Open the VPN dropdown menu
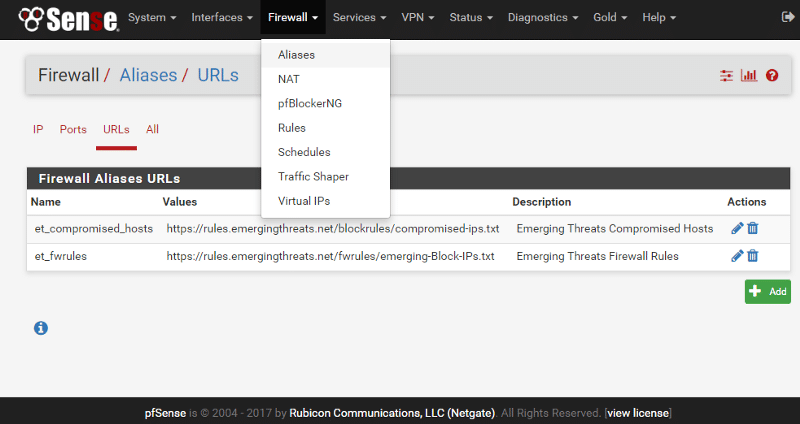The width and height of the screenshot is (800, 424). (418, 17)
